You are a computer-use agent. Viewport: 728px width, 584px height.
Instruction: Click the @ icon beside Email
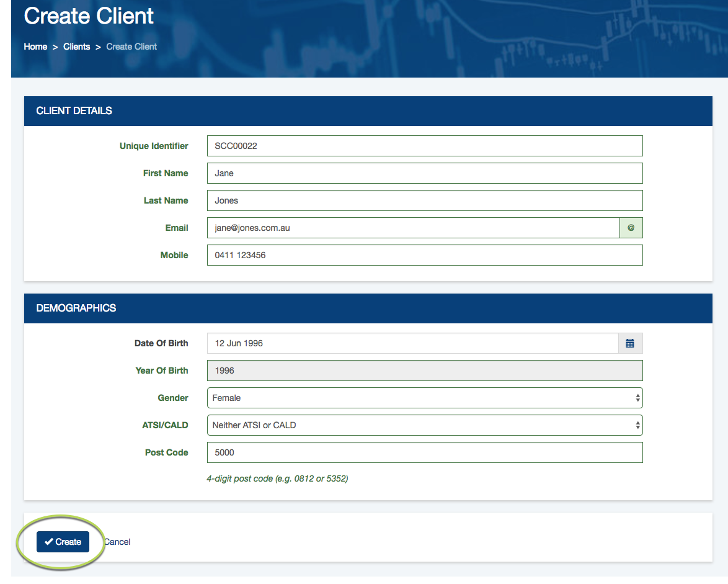pyautogui.click(x=631, y=228)
